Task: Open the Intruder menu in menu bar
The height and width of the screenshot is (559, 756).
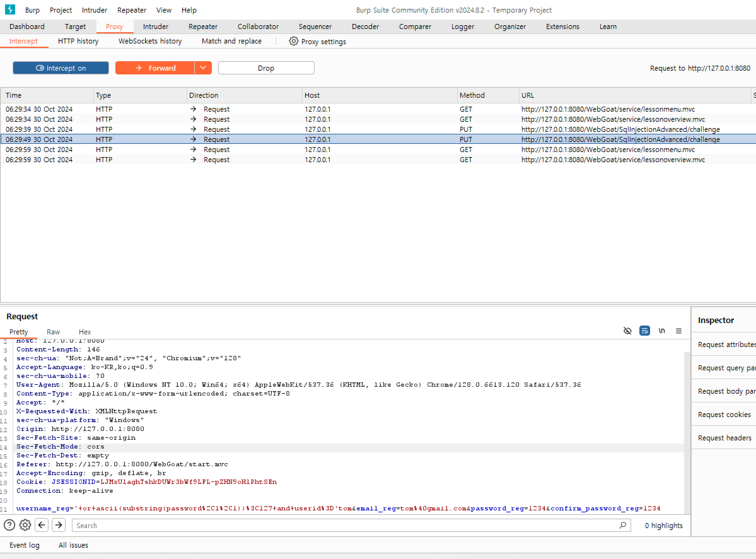Action: pos(94,10)
